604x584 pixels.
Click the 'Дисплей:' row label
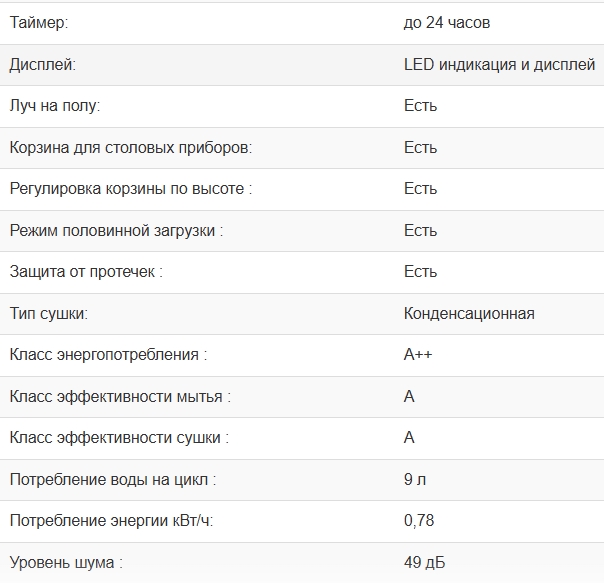point(43,64)
